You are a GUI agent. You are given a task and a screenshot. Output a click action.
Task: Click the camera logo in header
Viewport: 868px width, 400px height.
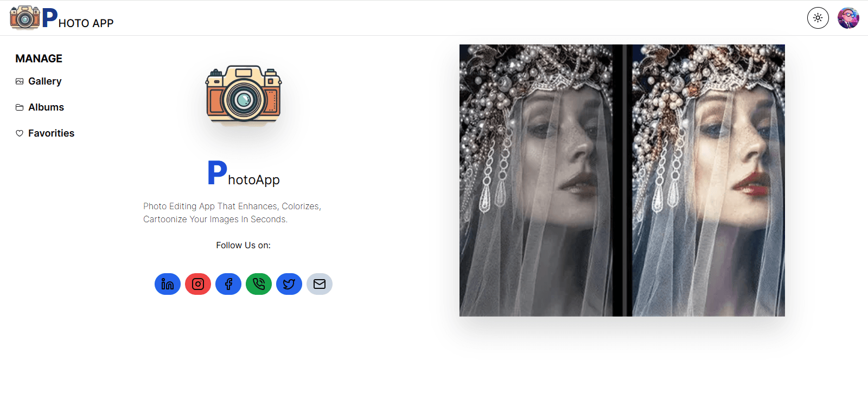(x=25, y=18)
